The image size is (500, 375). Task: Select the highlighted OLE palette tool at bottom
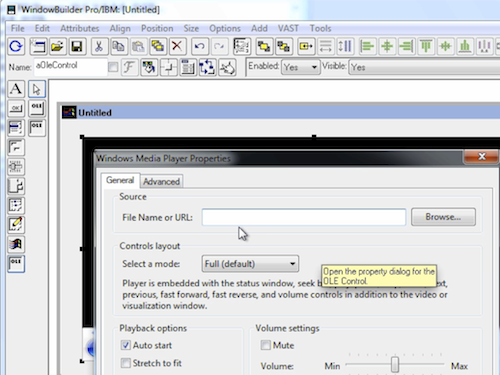pyautogui.click(x=16, y=264)
